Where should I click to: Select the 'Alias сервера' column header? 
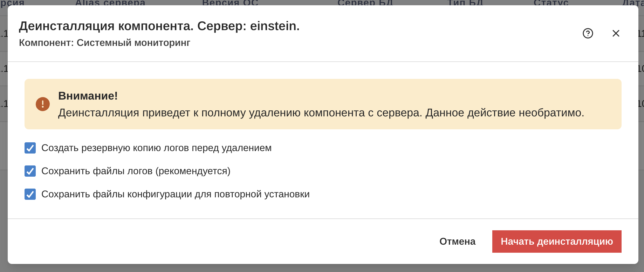110,3
